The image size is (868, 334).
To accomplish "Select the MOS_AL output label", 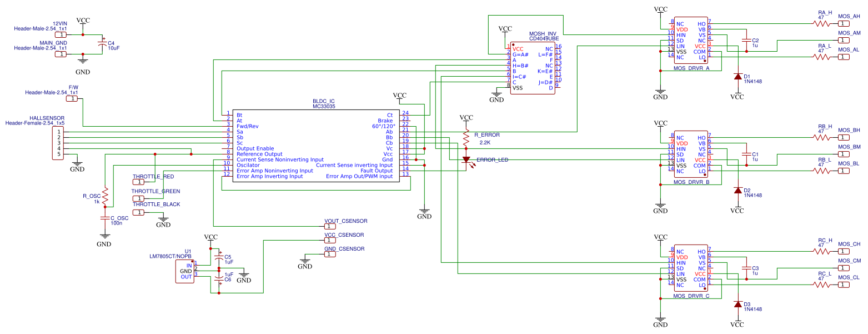I will (x=849, y=50).
